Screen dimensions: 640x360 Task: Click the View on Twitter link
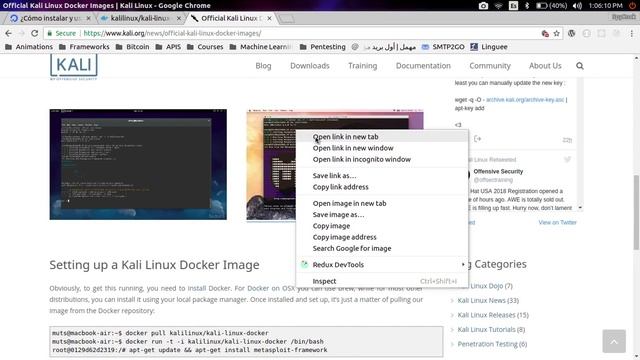558,222
